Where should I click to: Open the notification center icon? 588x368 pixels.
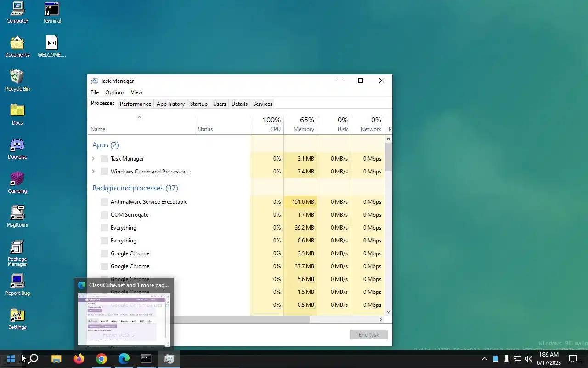(x=573, y=359)
